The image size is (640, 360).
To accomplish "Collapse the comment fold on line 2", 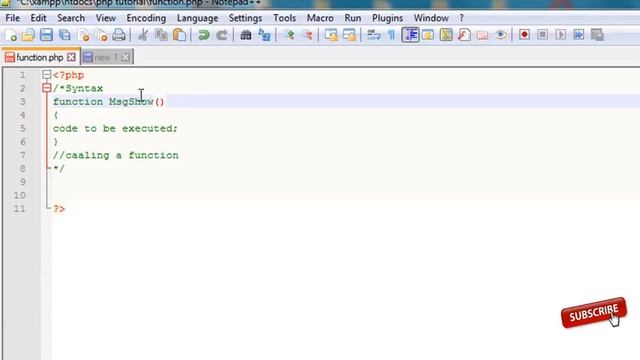I will (x=47, y=88).
